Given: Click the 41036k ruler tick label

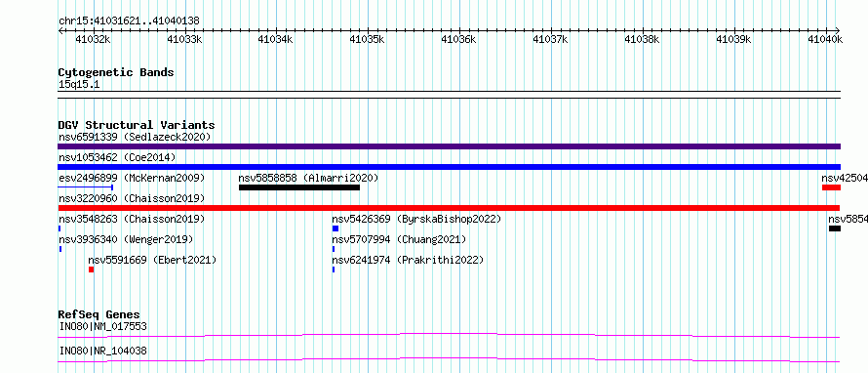Looking at the screenshot, I should pos(459,39).
